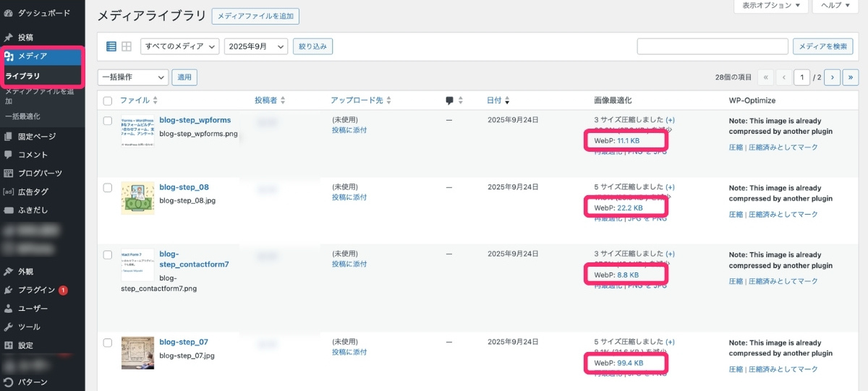Image resolution: width=868 pixels, height=391 pixels.
Task: Click the ツール wrench icon
Action: tap(9, 327)
